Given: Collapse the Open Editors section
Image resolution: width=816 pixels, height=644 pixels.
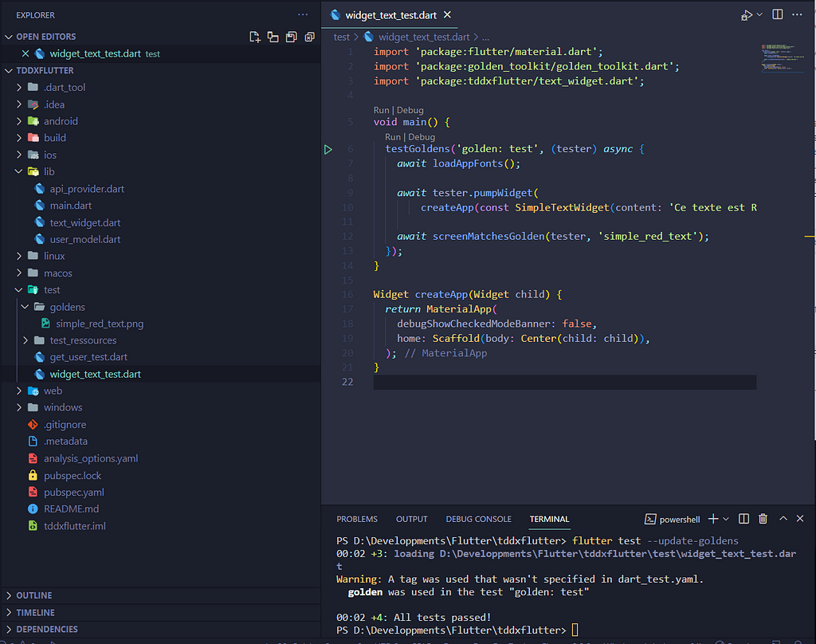Looking at the screenshot, I should (160, 37).
